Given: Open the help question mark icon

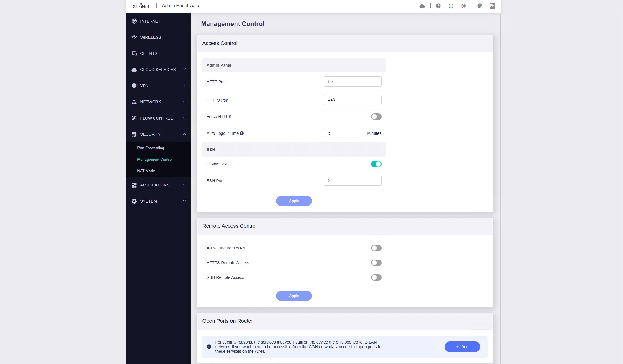Looking at the screenshot, I should (x=438, y=6).
